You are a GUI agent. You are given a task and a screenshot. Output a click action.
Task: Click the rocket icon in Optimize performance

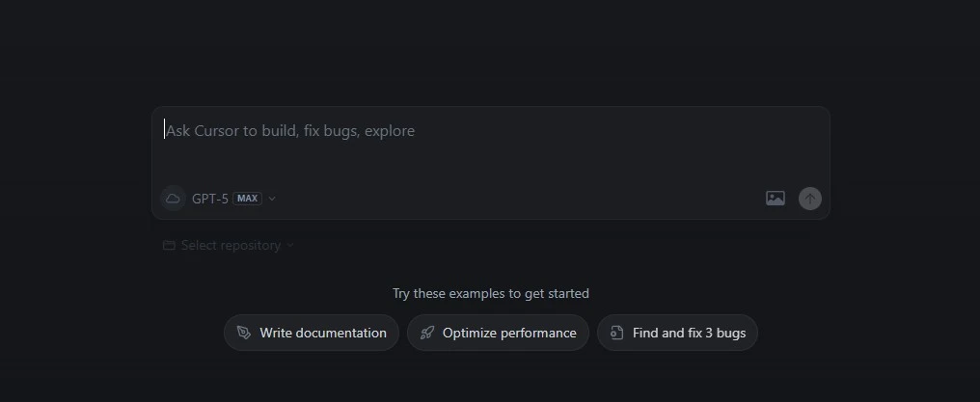tap(427, 333)
